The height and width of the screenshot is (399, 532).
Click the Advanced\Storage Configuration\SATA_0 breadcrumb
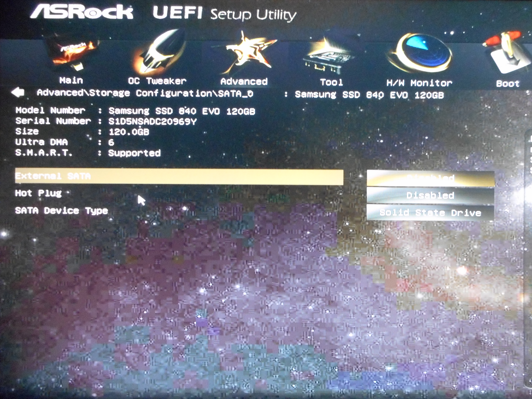coord(145,93)
